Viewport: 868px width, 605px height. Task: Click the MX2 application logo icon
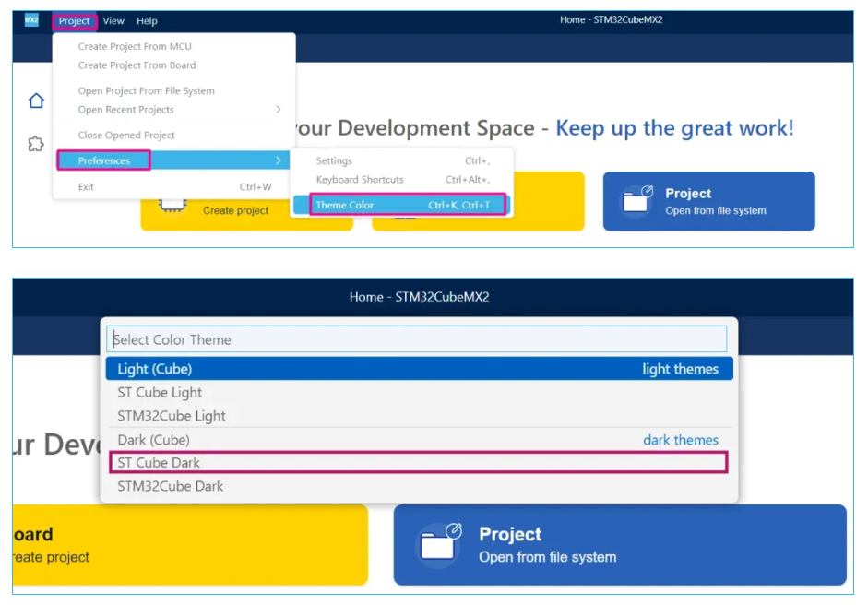(31, 20)
